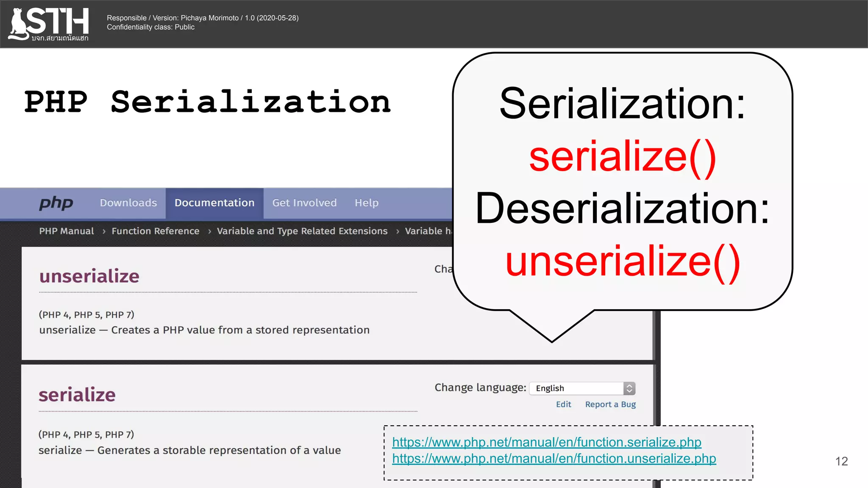The image size is (868, 488).
Task: Click the Report a Bug link
Action: click(610, 405)
